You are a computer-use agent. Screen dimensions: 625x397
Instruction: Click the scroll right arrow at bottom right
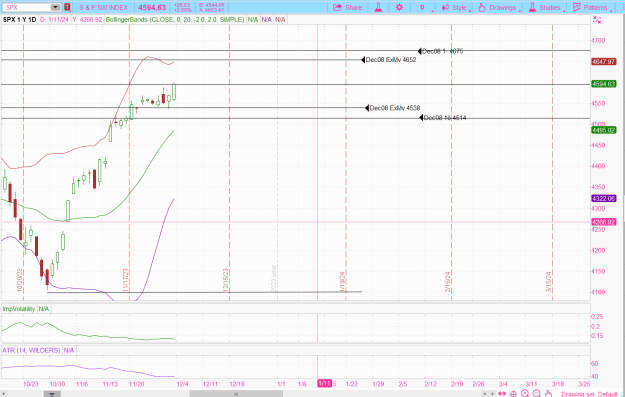493,394
